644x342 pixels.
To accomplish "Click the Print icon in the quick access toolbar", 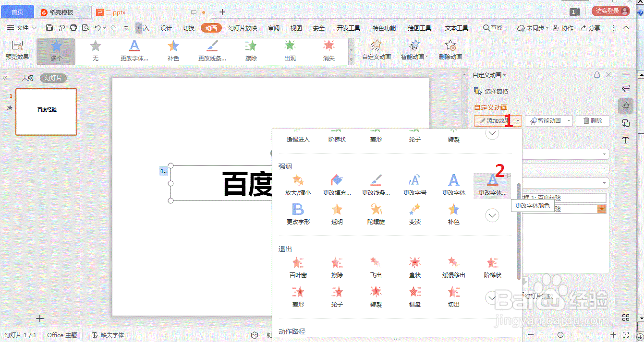I will pos(73,28).
